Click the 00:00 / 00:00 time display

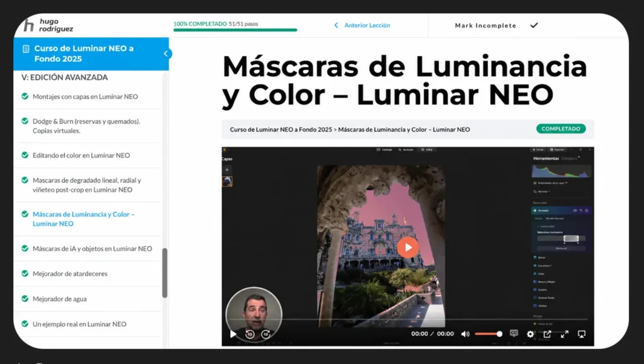[x=432, y=334]
